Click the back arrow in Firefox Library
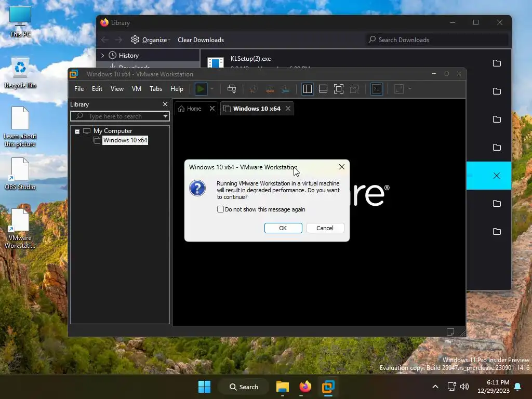The image size is (532, 399). 105,39
